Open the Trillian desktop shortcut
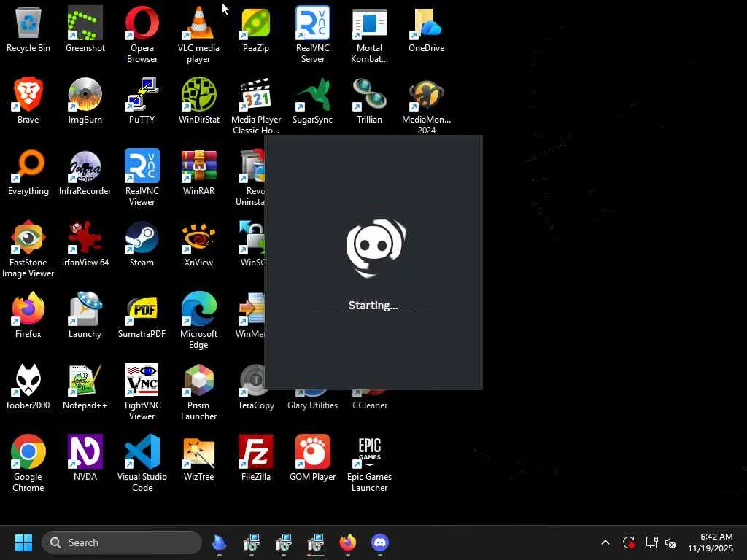747x560 pixels. coord(369,101)
